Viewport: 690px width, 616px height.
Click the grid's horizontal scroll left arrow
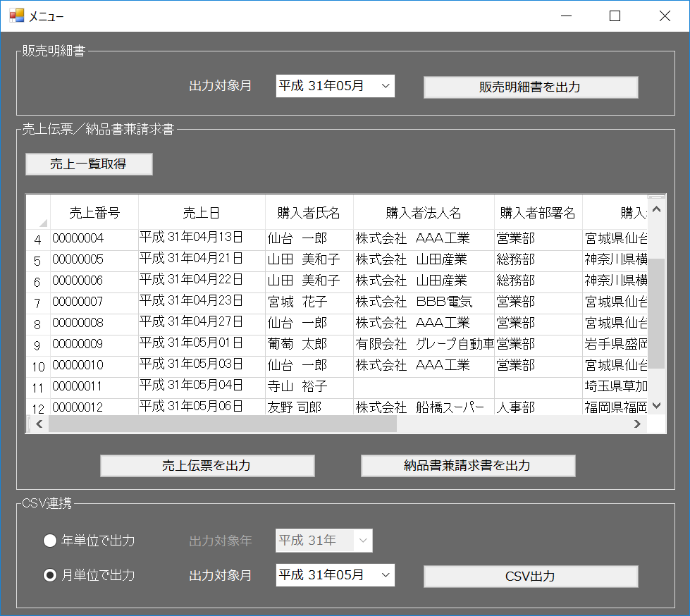pos(39,424)
